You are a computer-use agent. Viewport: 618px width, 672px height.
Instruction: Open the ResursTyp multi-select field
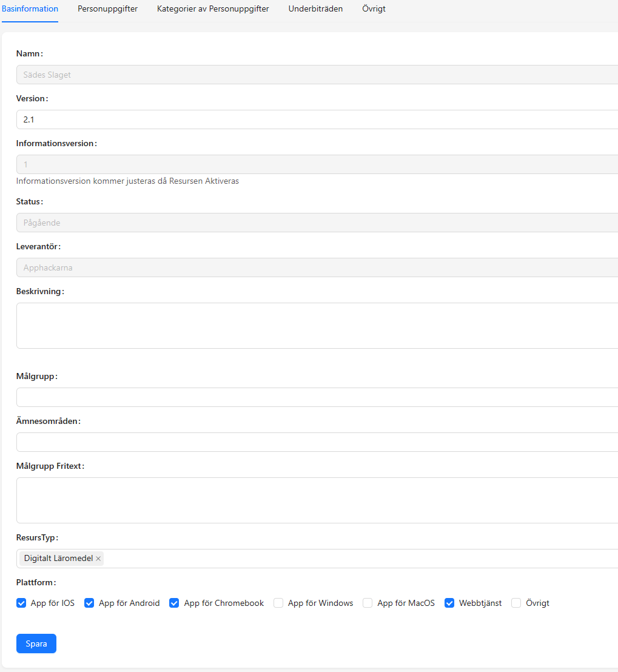click(x=317, y=559)
